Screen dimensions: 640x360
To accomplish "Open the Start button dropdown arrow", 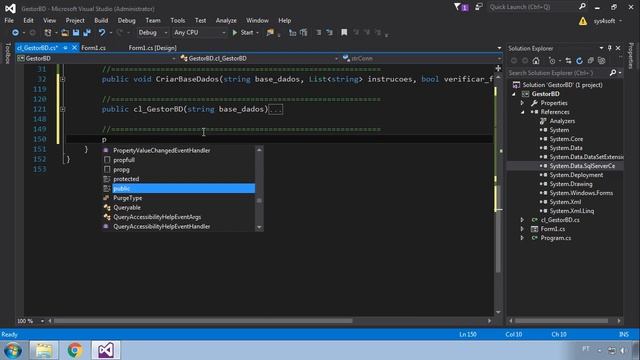I will point(258,33).
